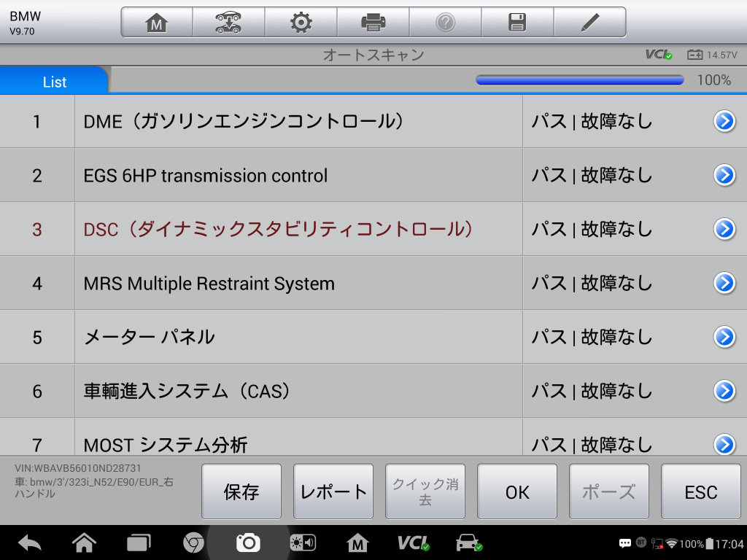This screenshot has height=560, width=747.
Task: Open details arrow for EGS 6HP transmission control
Action: (x=724, y=175)
